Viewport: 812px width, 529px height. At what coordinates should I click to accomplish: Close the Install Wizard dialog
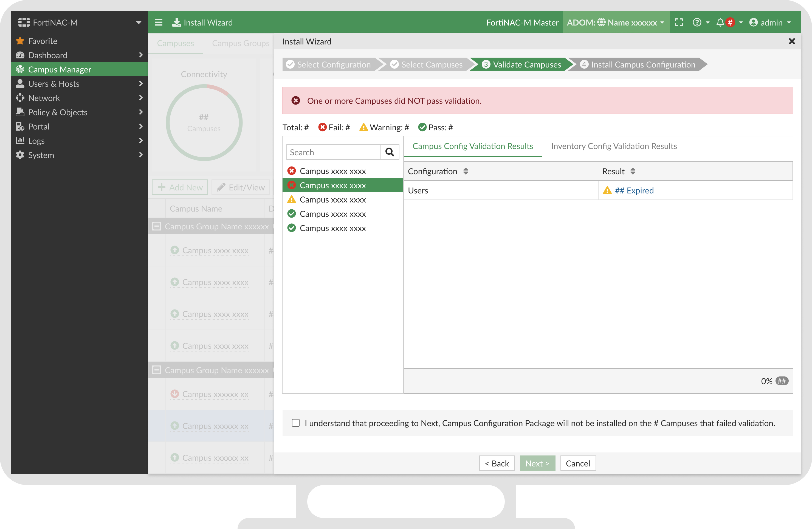click(792, 42)
